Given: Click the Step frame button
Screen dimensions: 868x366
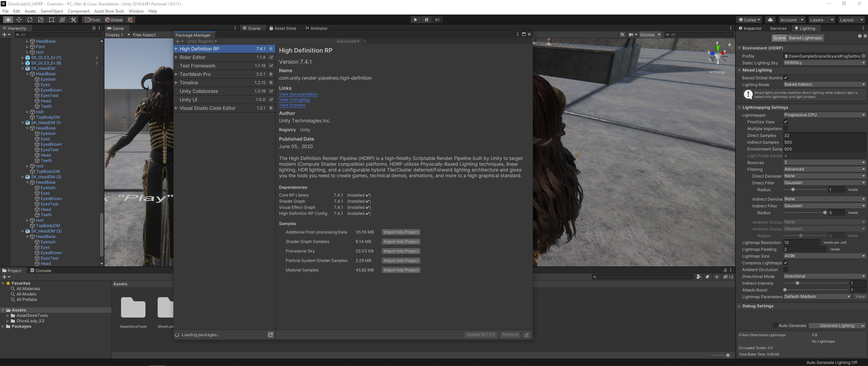Looking at the screenshot, I should (x=437, y=20).
